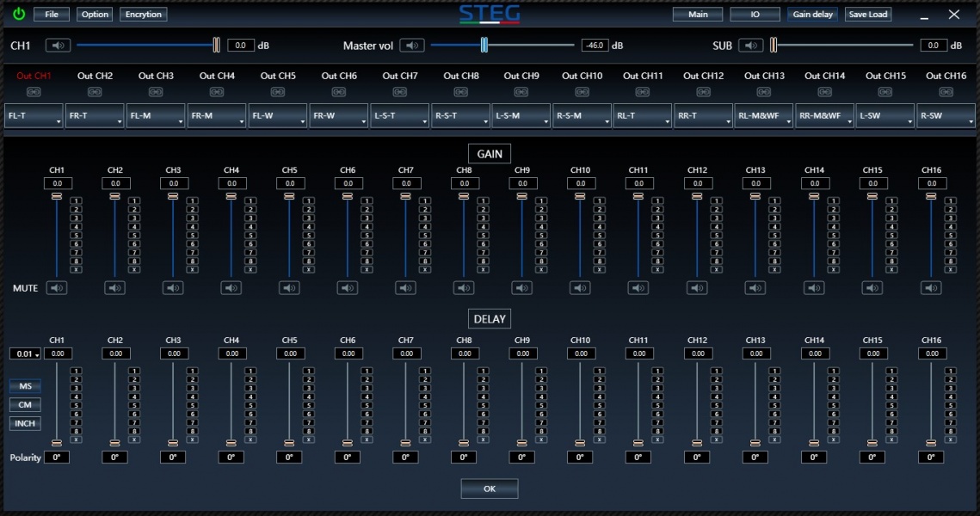Image resolution: width=980 pixels, height=516 pixels.
Task: Mute CH1 using top speaker icon
Action: (x=58, y=45)
